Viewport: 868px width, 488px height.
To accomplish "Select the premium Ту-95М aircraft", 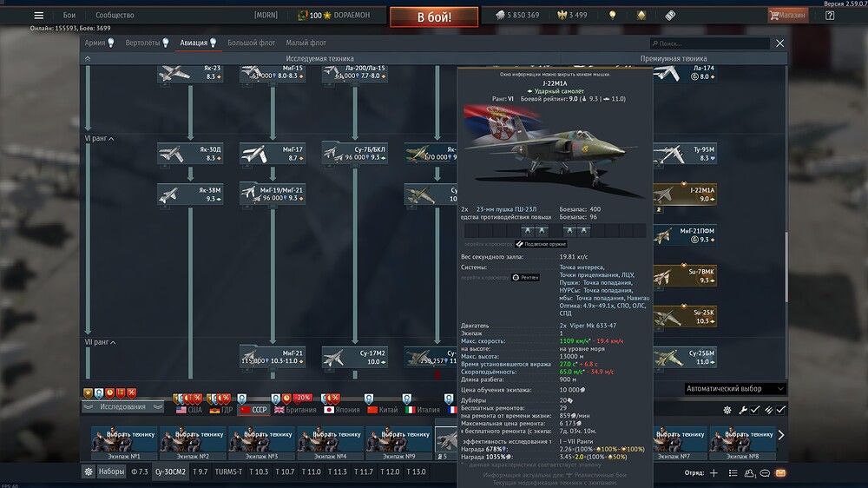I will 686,154.
